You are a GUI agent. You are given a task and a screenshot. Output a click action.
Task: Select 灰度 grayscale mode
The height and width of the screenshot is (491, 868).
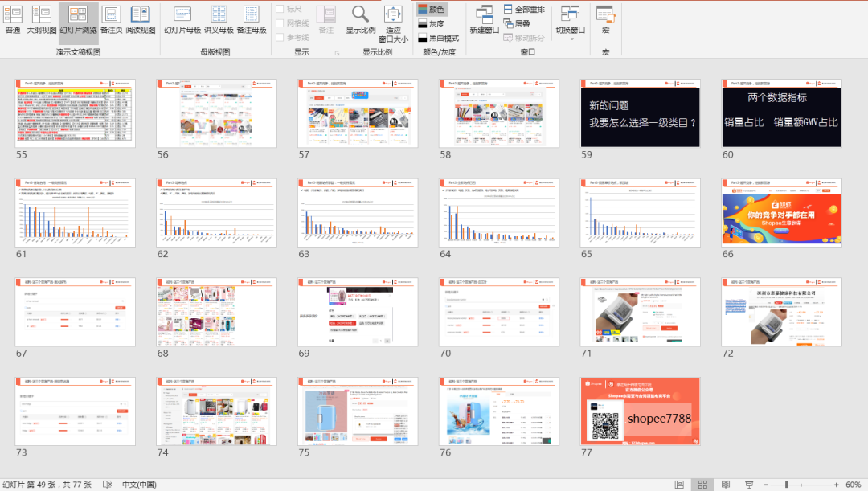(x=432, y=24)
